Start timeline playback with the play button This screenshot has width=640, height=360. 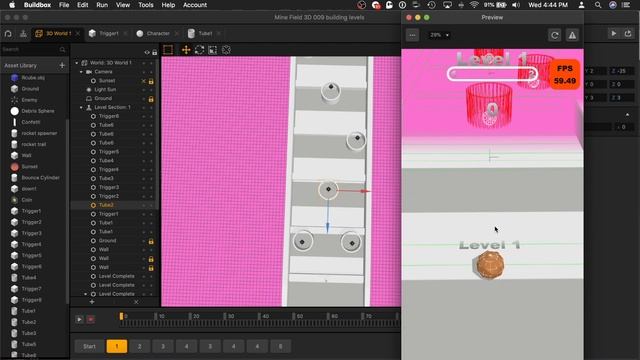79,319
